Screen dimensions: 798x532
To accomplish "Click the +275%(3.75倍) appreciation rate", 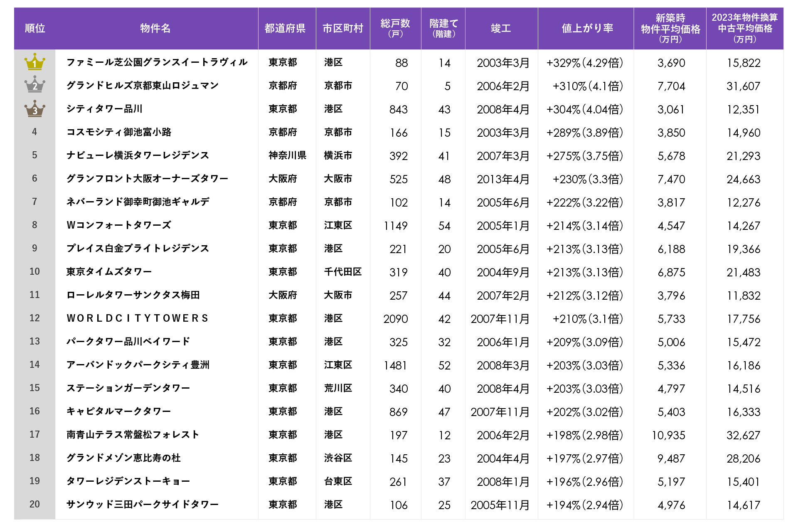I will point(585,156).
